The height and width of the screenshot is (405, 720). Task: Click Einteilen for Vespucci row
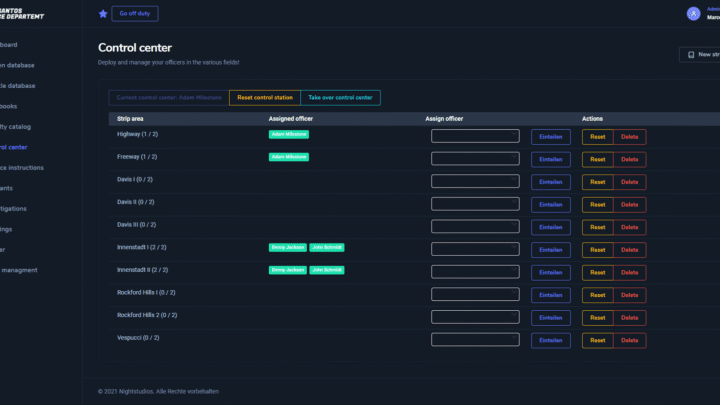click(x=551, y=340)
